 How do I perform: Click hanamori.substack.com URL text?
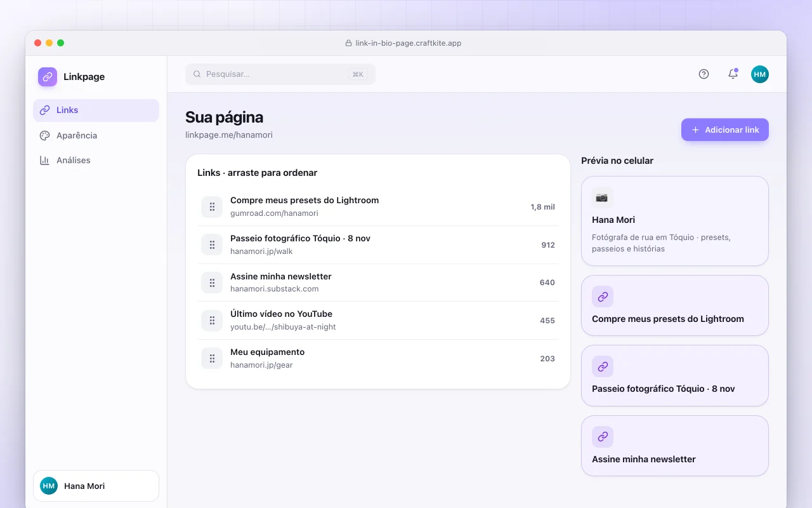pos(275,289)
